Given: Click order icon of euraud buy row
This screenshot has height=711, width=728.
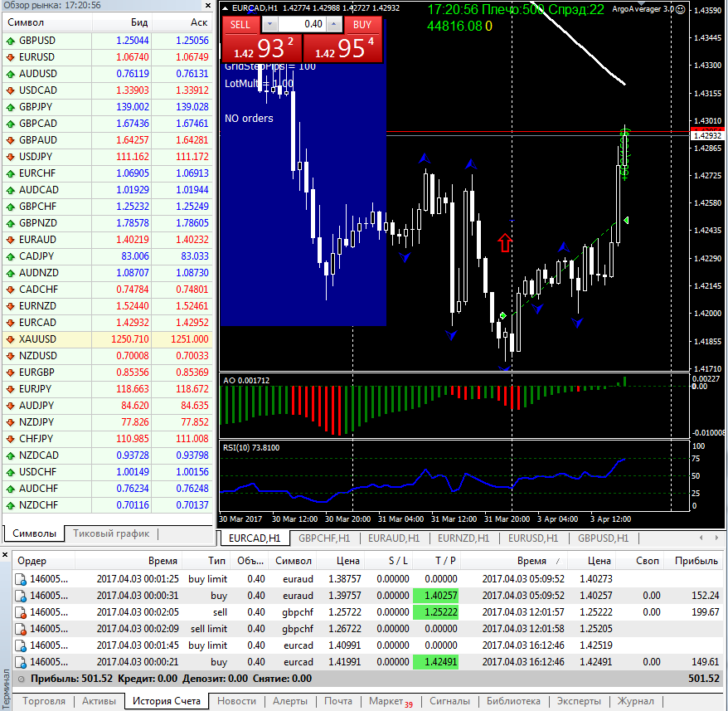Looking at the screenshot, I should [21, 596].
